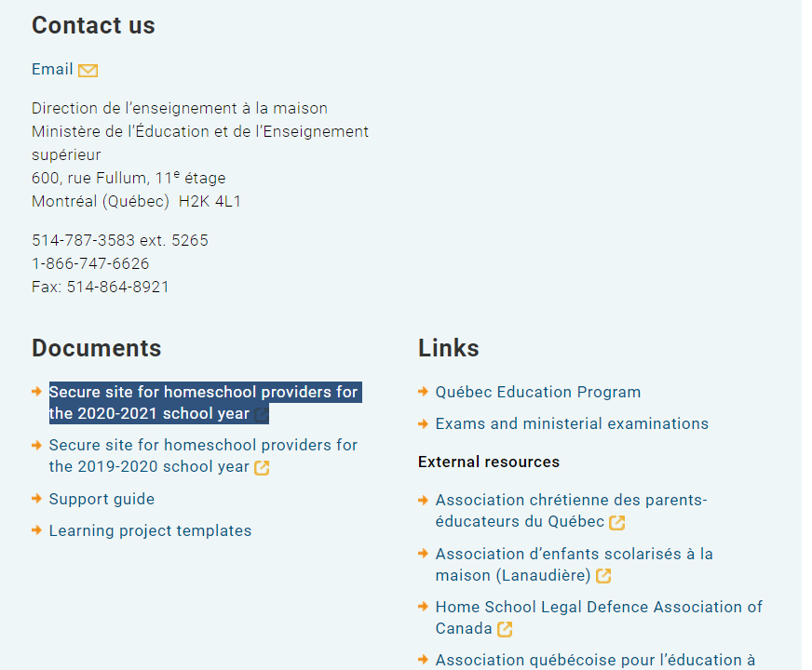Click the address line 600, rue Fullum

click(129, 178)
